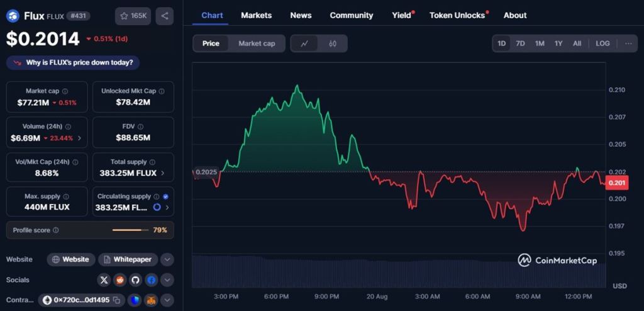Click the red 0.201 current price tag
644x311 pixels.
click(x=617, y=183)
